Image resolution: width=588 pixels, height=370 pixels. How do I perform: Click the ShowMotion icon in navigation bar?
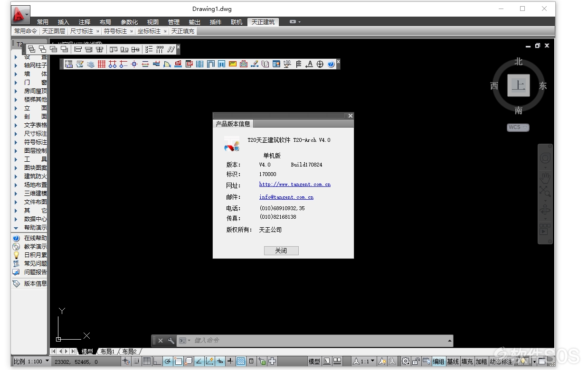point(545,229)
